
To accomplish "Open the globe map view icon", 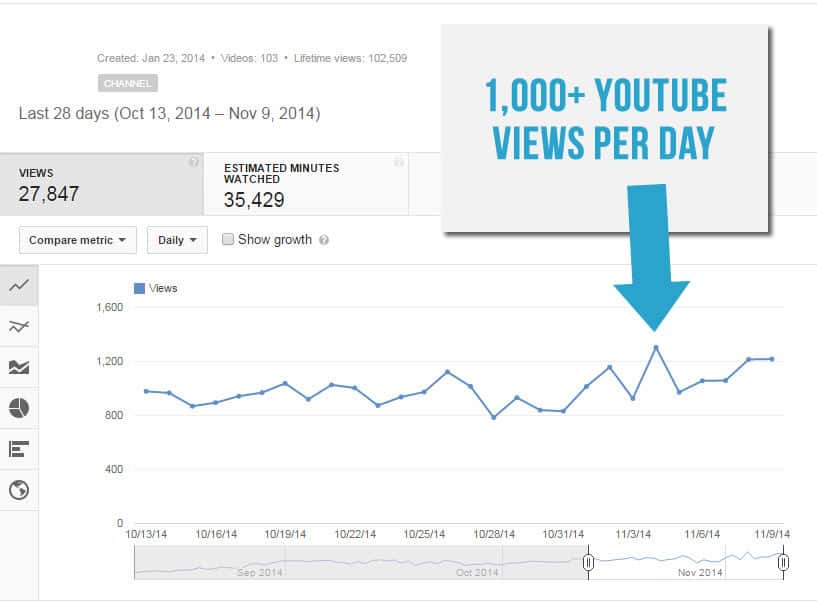I will [19, 490].
